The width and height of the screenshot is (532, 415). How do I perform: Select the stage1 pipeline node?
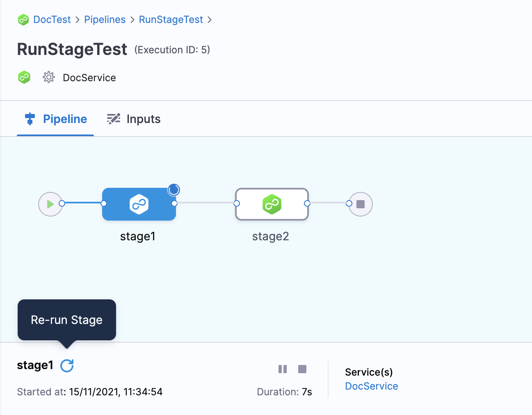click(139, 204)
